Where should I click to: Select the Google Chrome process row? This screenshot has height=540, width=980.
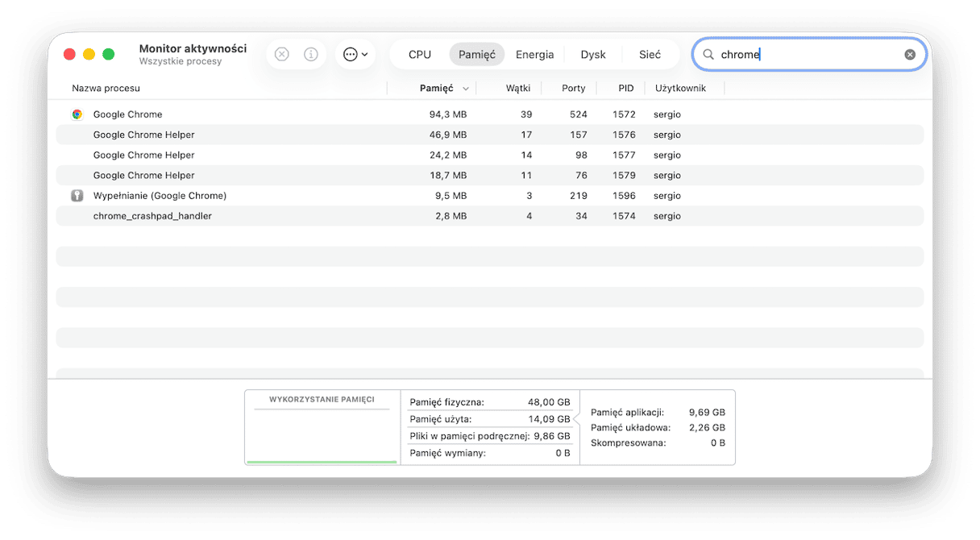(490, 114)
